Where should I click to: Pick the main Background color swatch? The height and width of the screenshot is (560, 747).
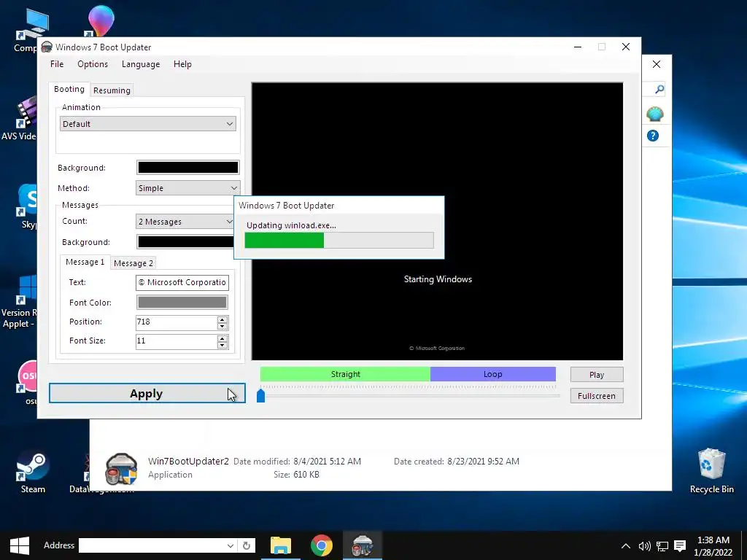[x=187, y=168]
